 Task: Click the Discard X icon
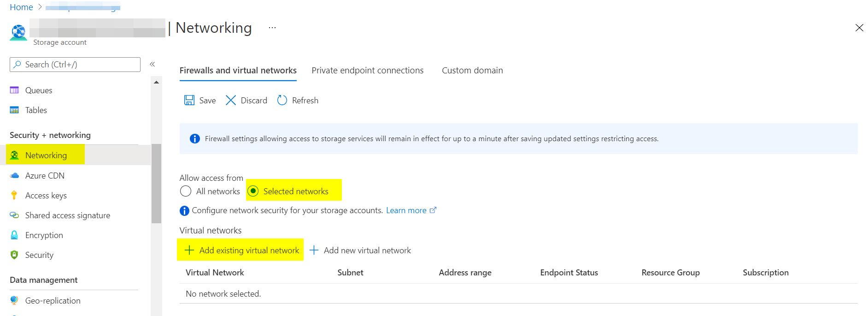tap(231, 101)
